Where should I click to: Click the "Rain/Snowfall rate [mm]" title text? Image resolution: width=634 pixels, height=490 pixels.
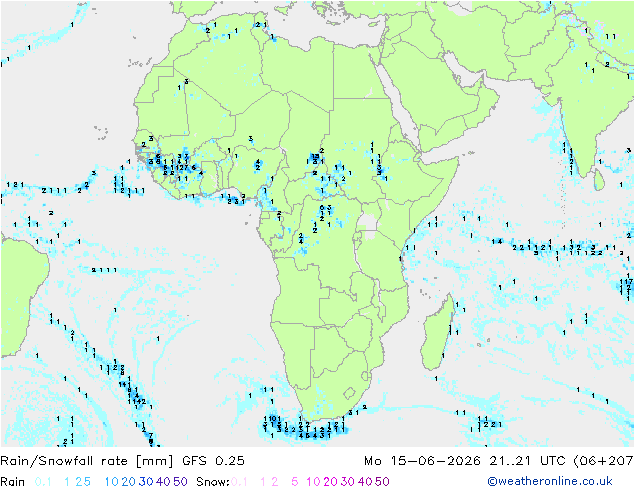tap(87, 461)
